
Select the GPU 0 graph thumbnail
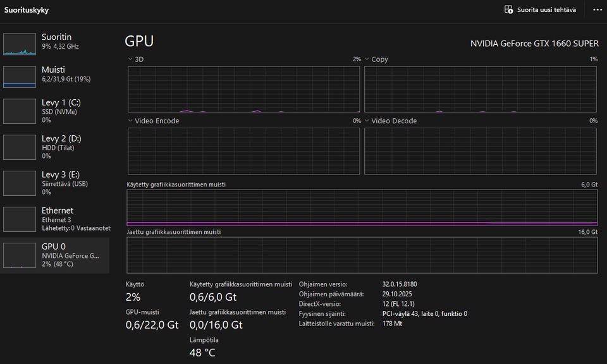click(x=20, y=255)
